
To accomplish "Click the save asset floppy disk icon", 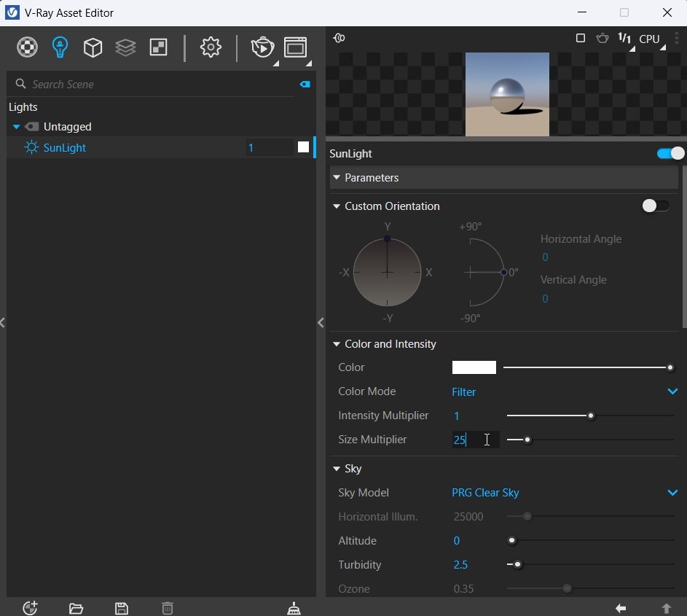I will coord(122,608).
